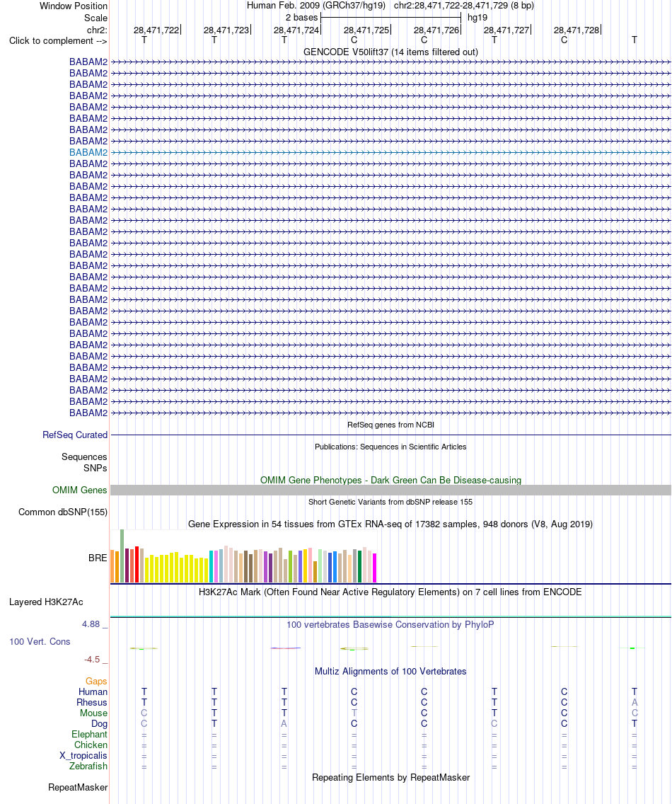The width and height of the screenshot is (672, 804).
Task: Open 'Multiz Alignments of 100 Vertebrates' title
Action: tap(390, 671)
